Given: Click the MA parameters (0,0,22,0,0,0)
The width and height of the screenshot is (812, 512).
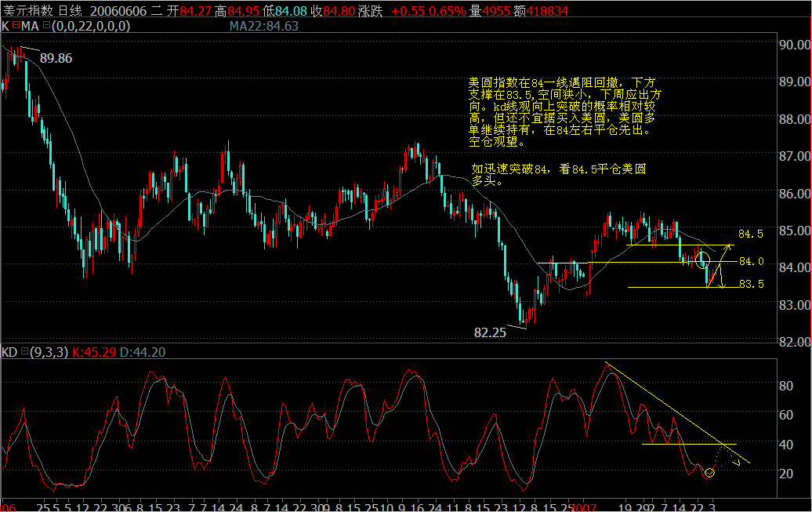Looking at the screenshot, I should tap(91, 26).
